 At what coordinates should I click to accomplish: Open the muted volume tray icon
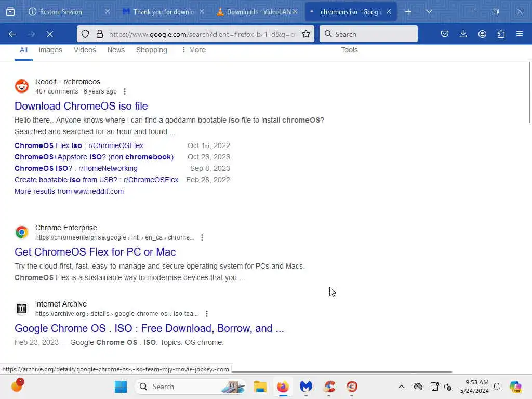click(x=448, y=387)
